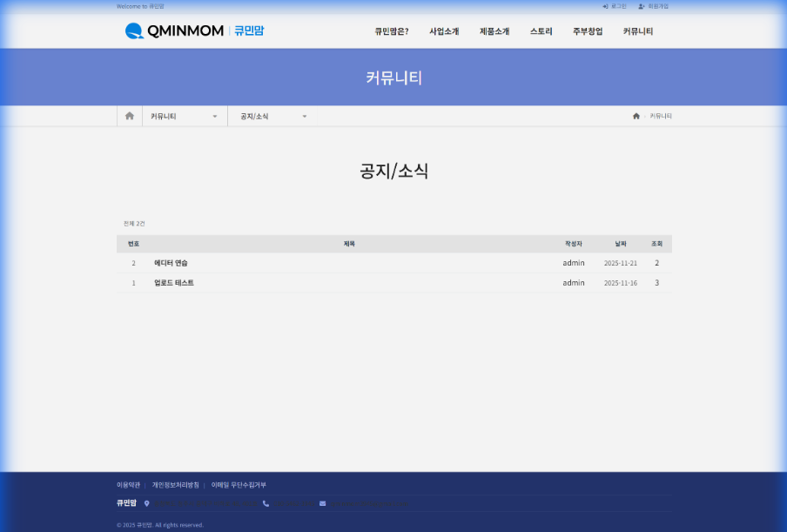Screen dimensions: 787x532
Task: Click the QMINMOM logo icon
Action: click(x=132, y=31)
